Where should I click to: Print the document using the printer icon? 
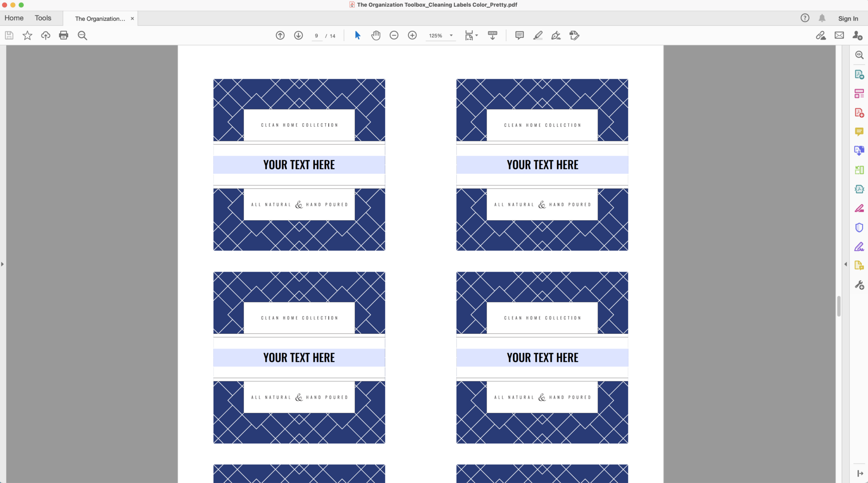tap(64, 35)
